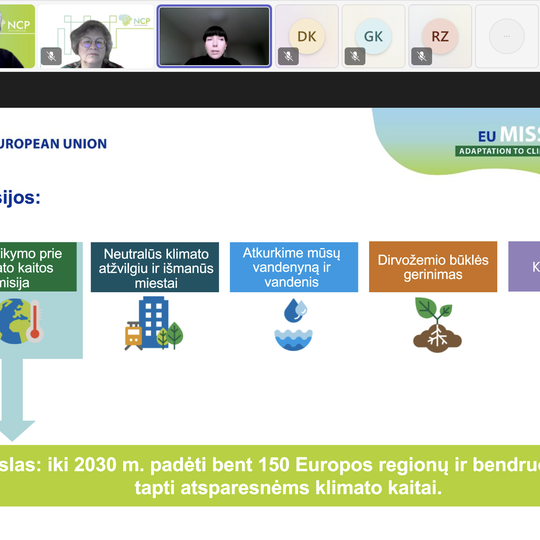Click the Atkurkime mūsų vandenyną ir vandenis box
This screenshot has height=540, width=540.
click(294, 267)
